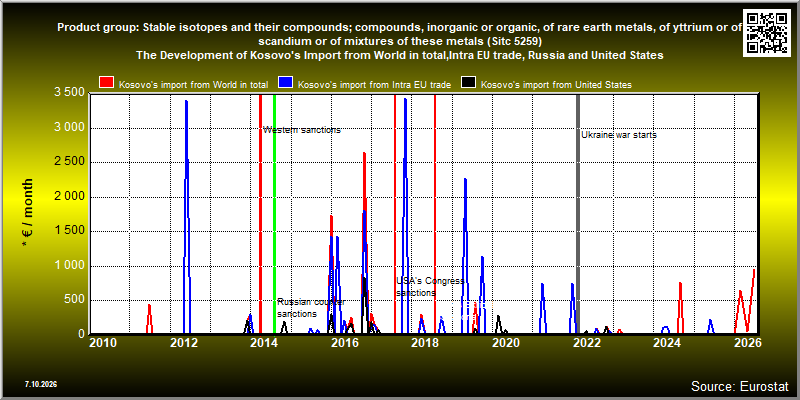Viewport: 800px width, 400px height.
Task: Click the x-axis year label 2018
Action: [424, 343]
